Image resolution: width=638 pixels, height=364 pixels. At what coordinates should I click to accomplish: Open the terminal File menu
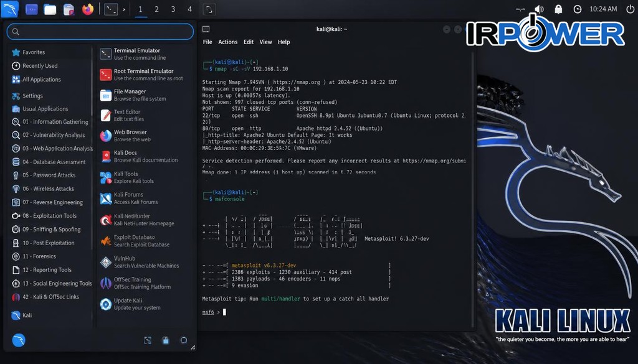pyautogui.click(x=207, y=42)
